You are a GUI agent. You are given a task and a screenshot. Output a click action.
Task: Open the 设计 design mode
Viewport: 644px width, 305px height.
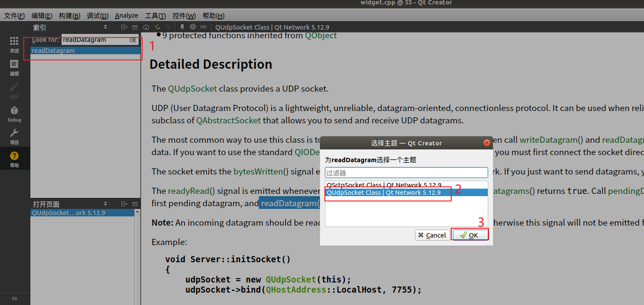coord(14,90)
